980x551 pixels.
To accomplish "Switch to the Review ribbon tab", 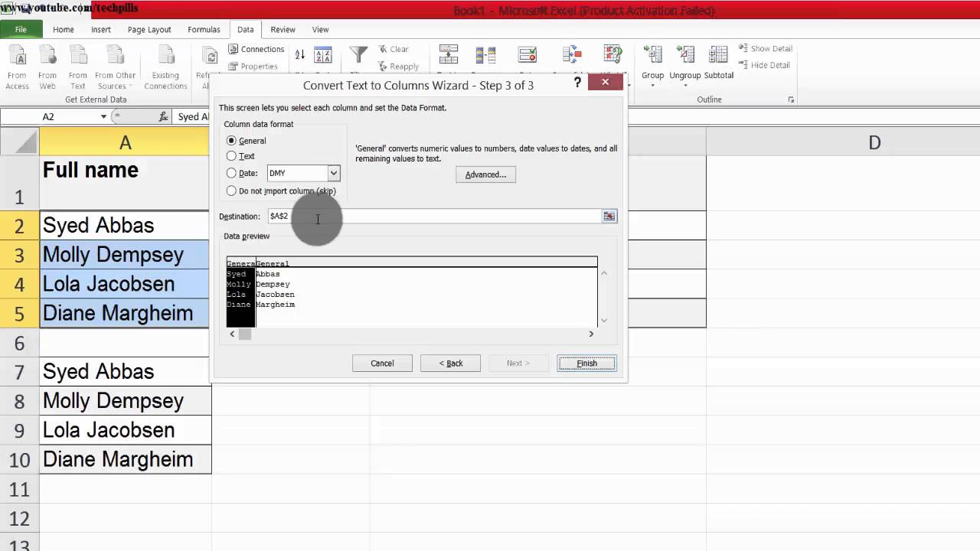I will pos(283,30).
